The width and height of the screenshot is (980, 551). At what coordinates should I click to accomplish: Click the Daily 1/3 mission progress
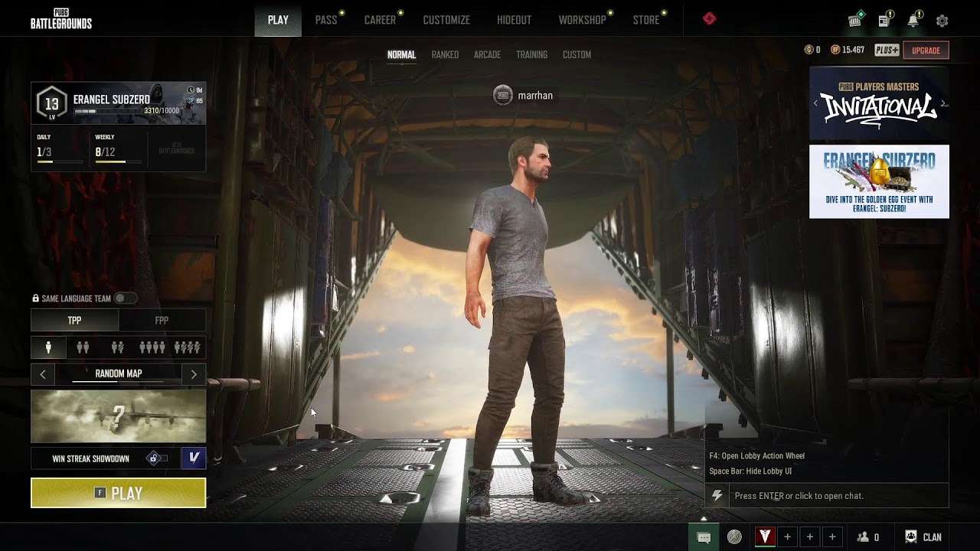[x=60, y=149]
